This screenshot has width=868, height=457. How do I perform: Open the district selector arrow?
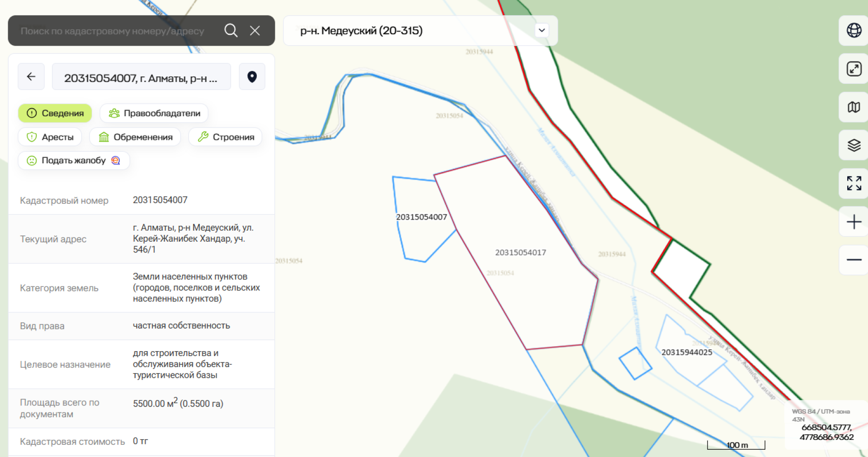(542, 31)
